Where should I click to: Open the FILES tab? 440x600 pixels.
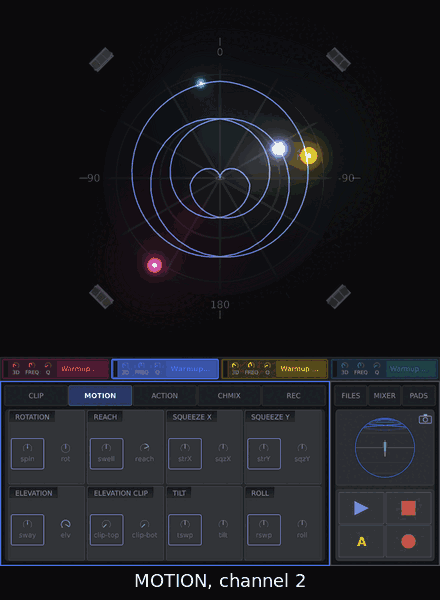click(x=350, y=396)
